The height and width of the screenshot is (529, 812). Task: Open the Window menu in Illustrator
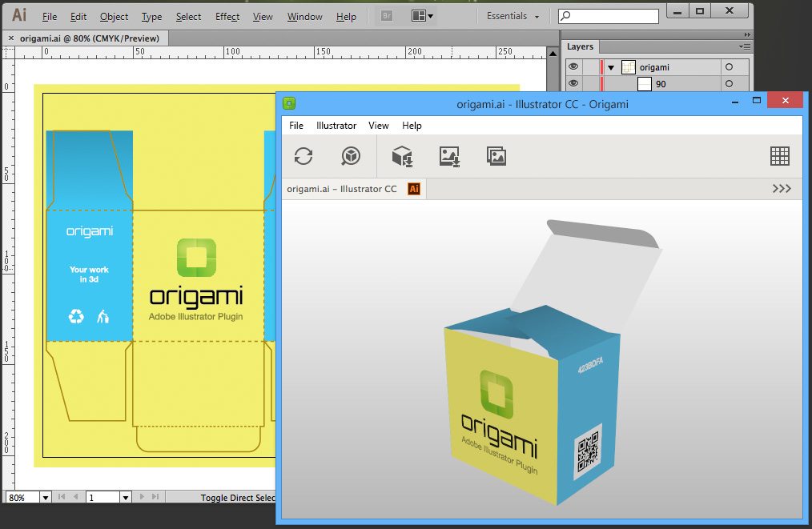[x=304, y=17]
